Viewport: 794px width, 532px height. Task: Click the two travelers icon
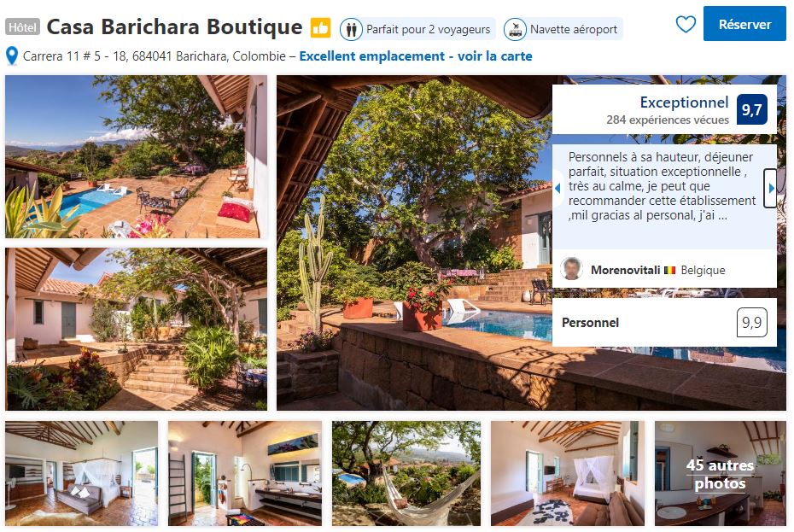pyautogui.click(x=351, y=29)
